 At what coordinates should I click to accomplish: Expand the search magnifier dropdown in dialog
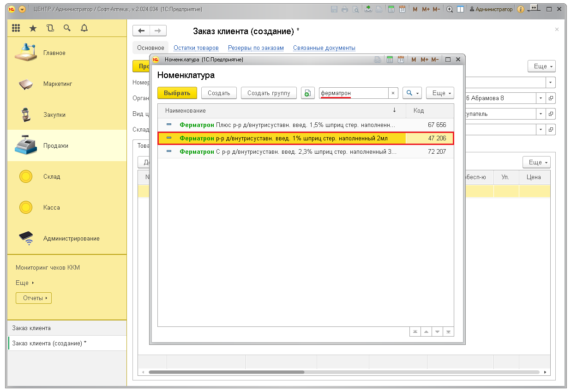click(x=412, y=93)
